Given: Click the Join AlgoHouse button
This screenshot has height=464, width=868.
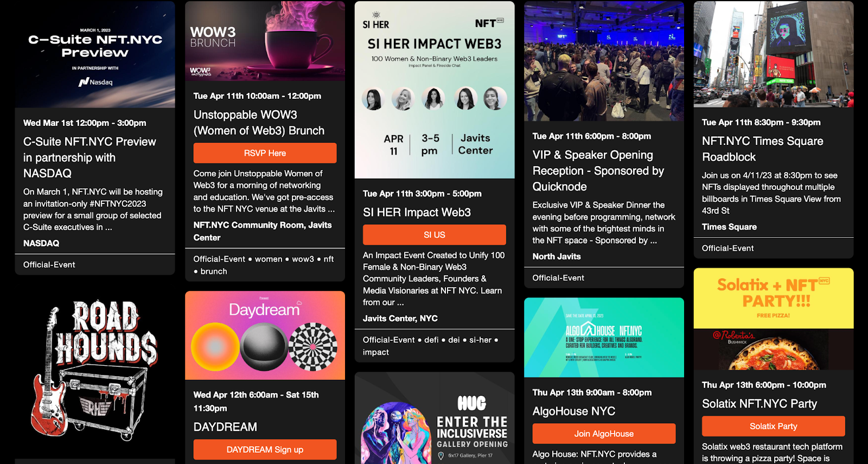Looking at the screenshot, I should coord(604,434).
